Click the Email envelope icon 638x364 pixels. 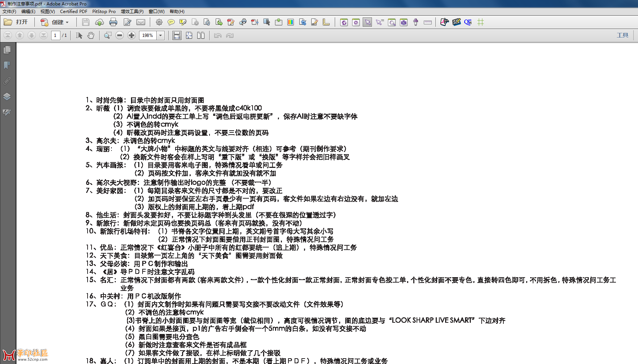point(141,22)
